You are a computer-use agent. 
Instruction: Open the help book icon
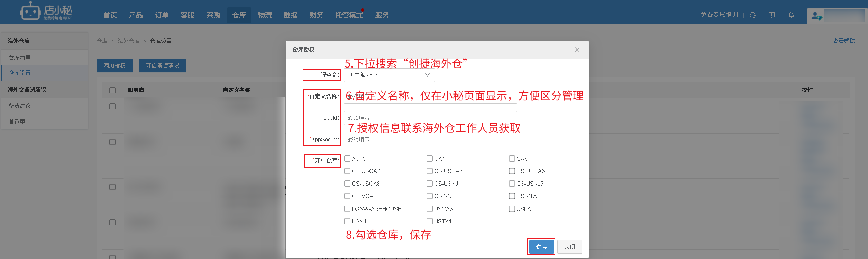[771, 15]
